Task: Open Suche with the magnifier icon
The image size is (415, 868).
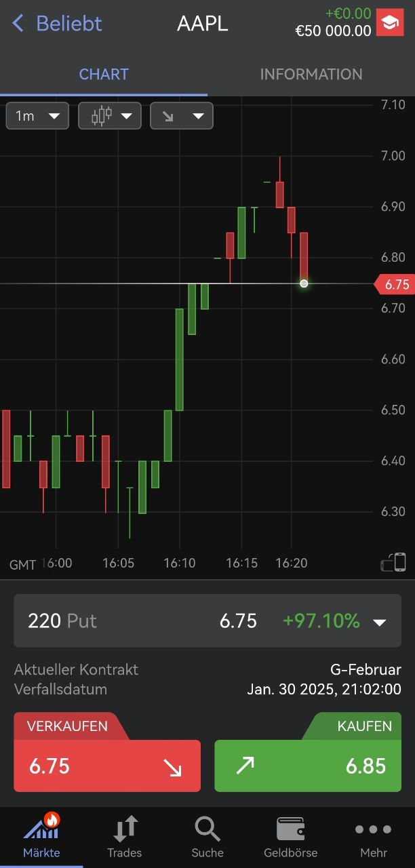Action: pyautogui.click(x=207, y=835)
